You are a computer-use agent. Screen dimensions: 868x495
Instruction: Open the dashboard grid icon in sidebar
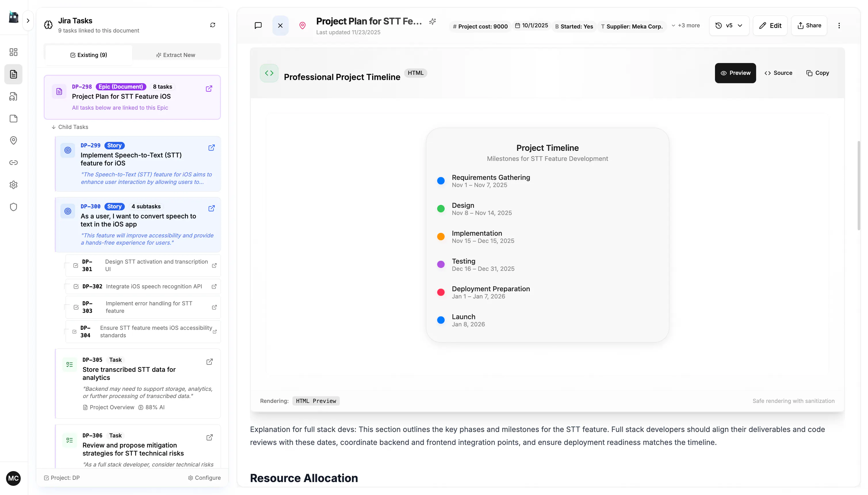click(13, 52)
